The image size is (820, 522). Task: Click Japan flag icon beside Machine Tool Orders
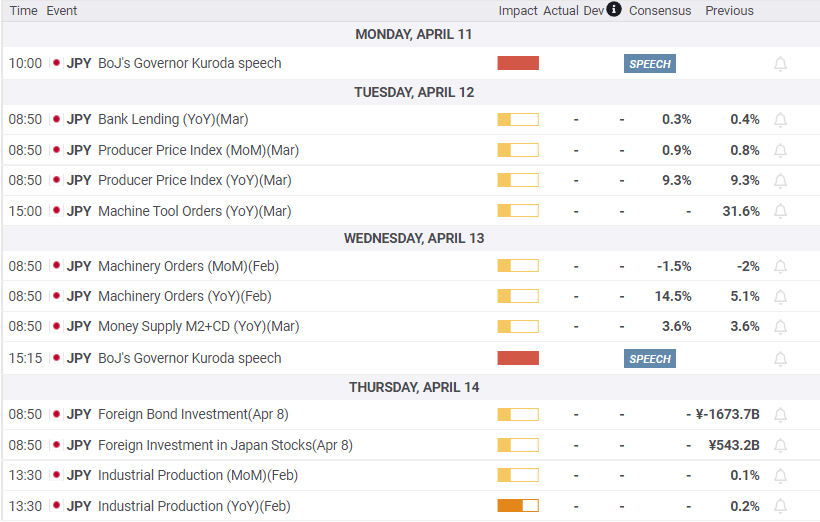56,211
